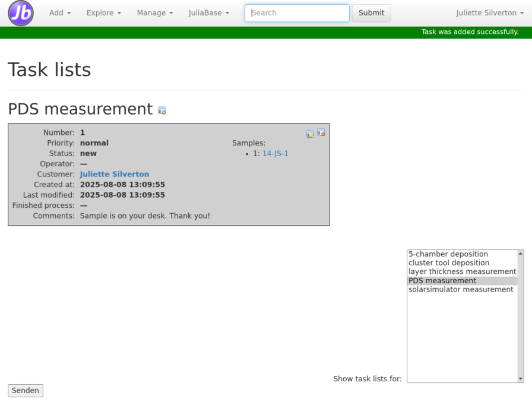Select solarsimulator measurement option
Screen dimensions: 532x408
coord(462,290)
